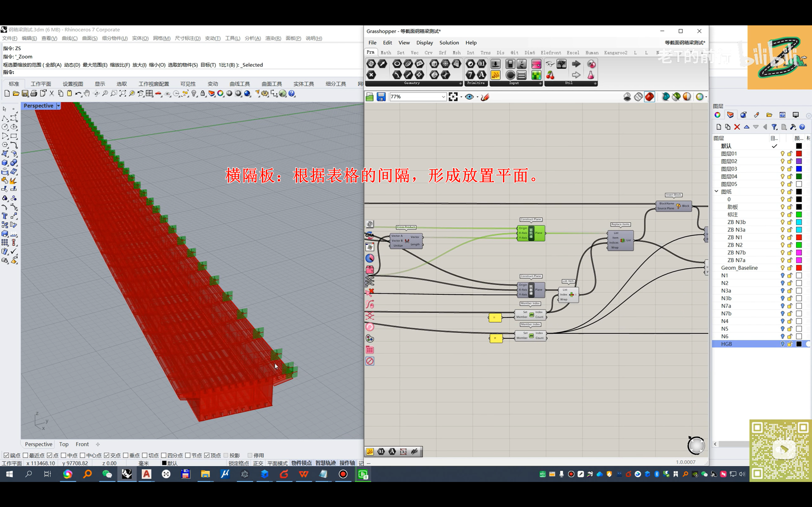Toggle the 正交 status bar button
Viewport: 812px width, 507px height.
(258, 463)
